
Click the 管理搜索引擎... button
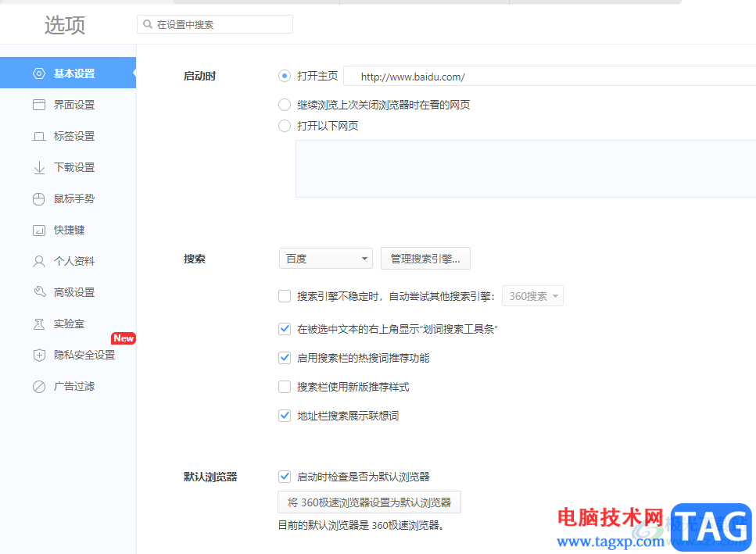(425, 259)
